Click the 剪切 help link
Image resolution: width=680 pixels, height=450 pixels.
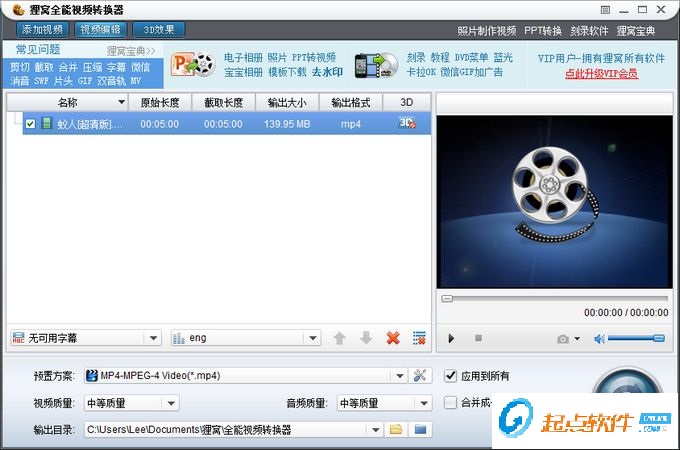(x=20, y=67)
